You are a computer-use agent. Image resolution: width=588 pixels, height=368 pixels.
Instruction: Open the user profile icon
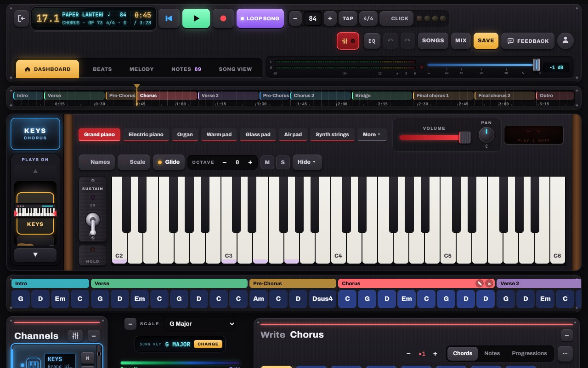(x=565, y=40)
